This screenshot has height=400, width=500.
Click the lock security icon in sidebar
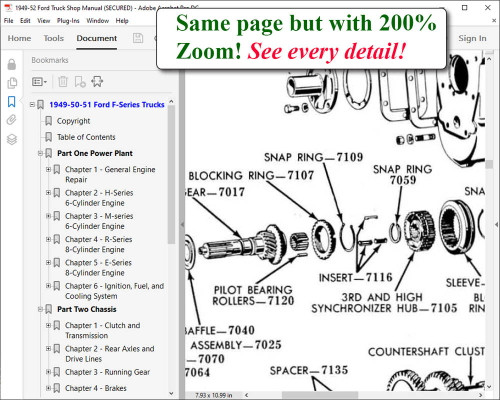(x=12, y=64)
